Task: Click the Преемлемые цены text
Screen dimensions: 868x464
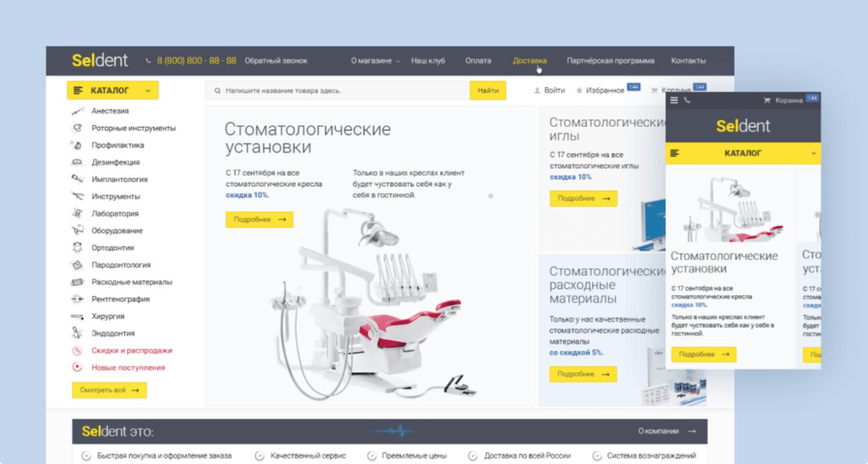Action: coord(414,456)
